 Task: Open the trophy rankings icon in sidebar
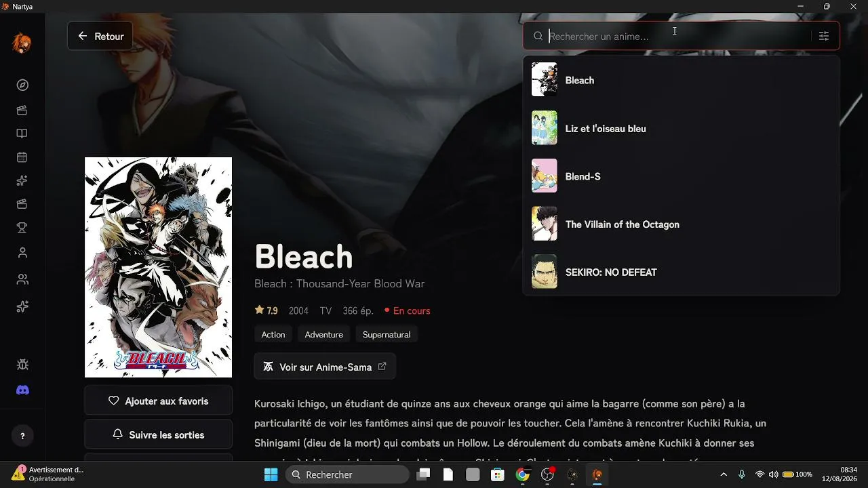click(x=22, y=228)
